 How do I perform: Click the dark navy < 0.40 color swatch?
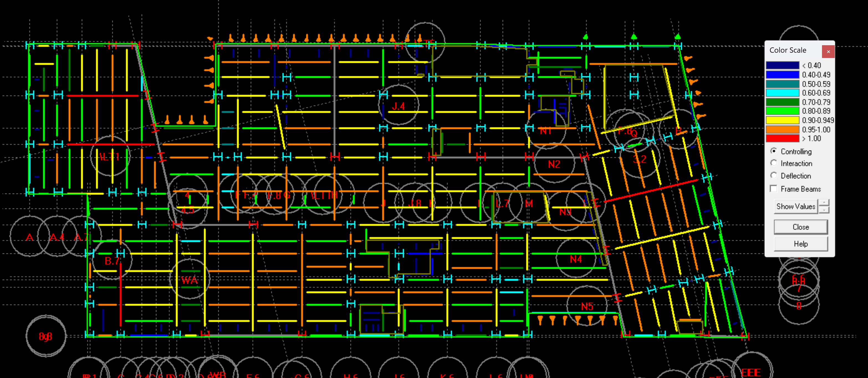[x=782, y=65]
